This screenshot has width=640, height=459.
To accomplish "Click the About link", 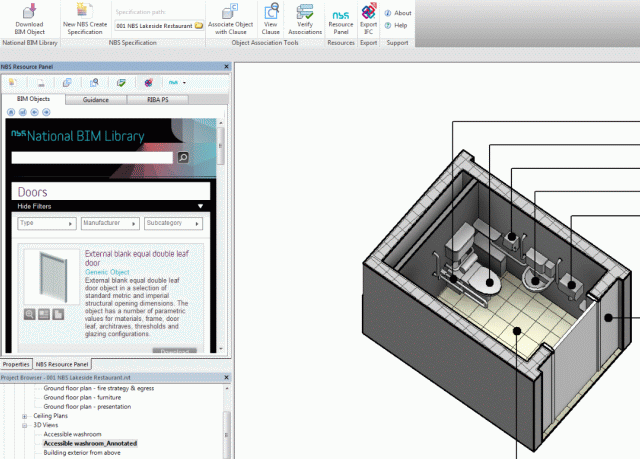I will [402, 13].
